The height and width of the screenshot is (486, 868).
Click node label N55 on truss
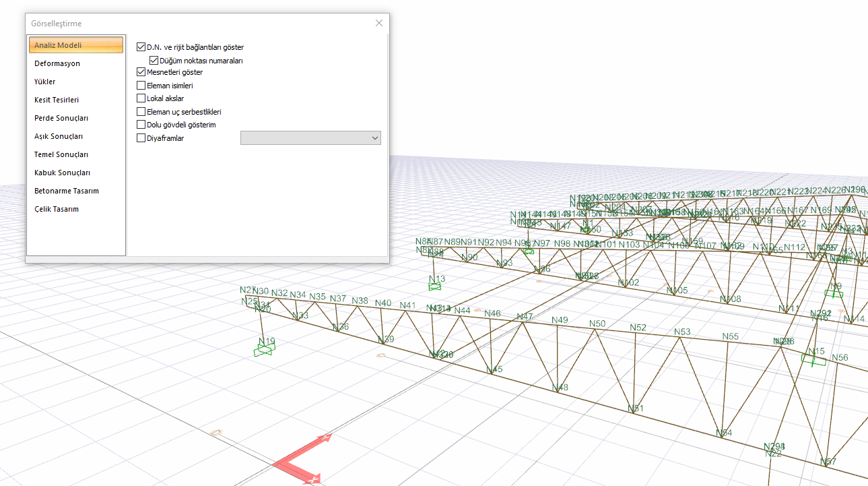click(x=731, y=336)
